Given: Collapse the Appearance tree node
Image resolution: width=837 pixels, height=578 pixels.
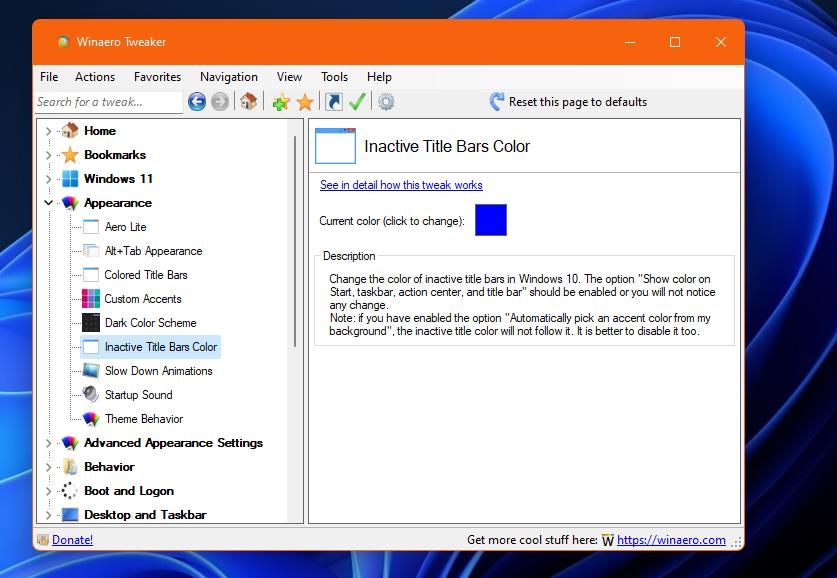Looking at the screenshot, I should tap(49, 203).
